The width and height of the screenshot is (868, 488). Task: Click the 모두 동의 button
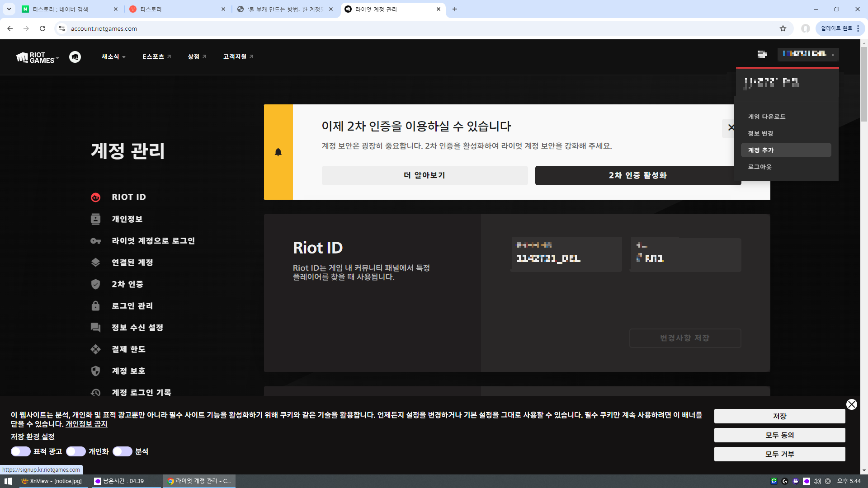(779, 435)
